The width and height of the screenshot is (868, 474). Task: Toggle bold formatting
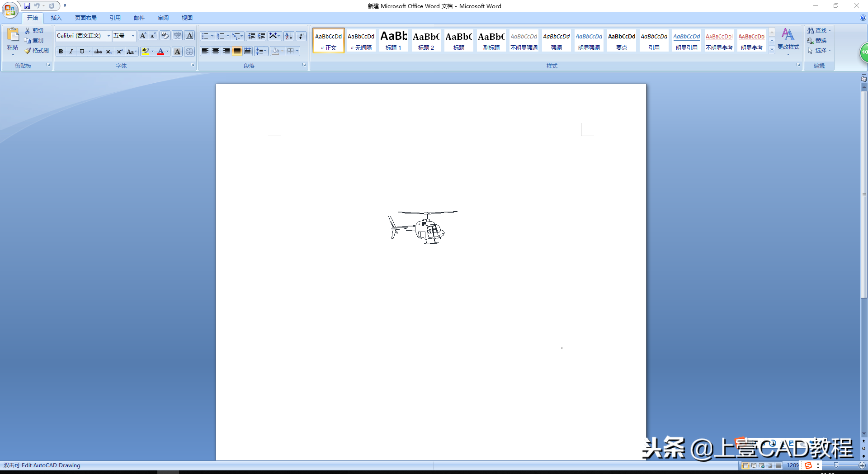[61, 52]
